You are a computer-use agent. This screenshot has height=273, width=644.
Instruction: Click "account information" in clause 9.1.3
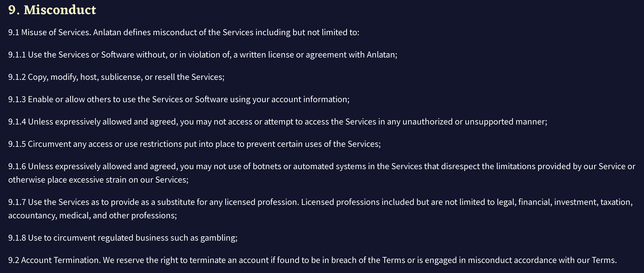[310, 99]
